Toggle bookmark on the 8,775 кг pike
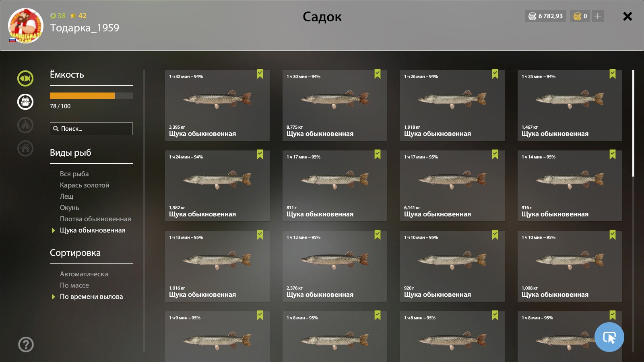644x362 pixels. (x=378, y=74)
